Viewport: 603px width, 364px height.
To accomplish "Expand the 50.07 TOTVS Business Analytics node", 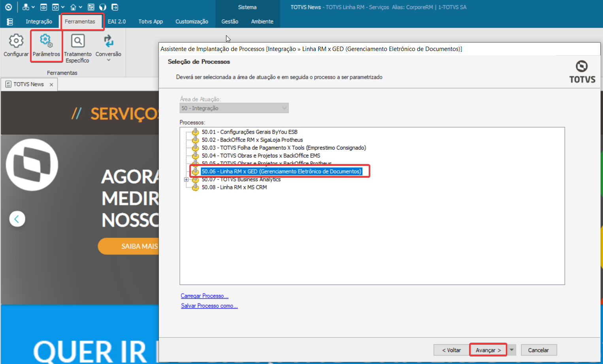I will coord(186,180).
